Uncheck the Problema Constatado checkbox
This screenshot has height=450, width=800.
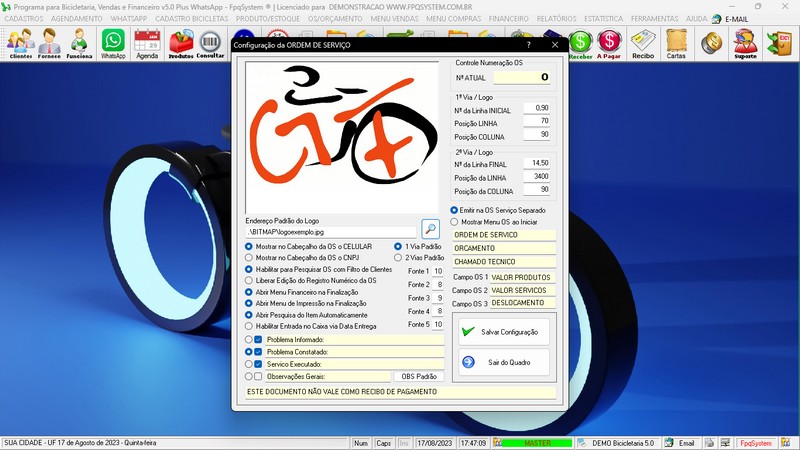(x=258, y=352)
